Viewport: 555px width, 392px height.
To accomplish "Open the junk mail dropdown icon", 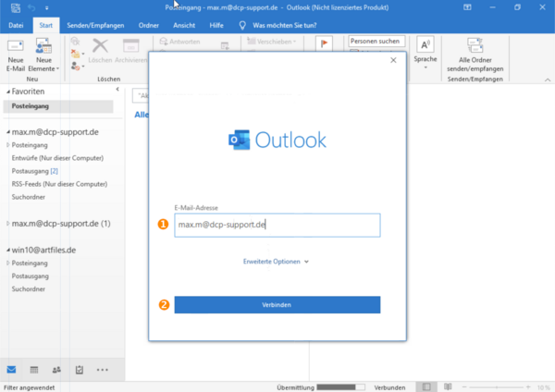I will 77,67.
